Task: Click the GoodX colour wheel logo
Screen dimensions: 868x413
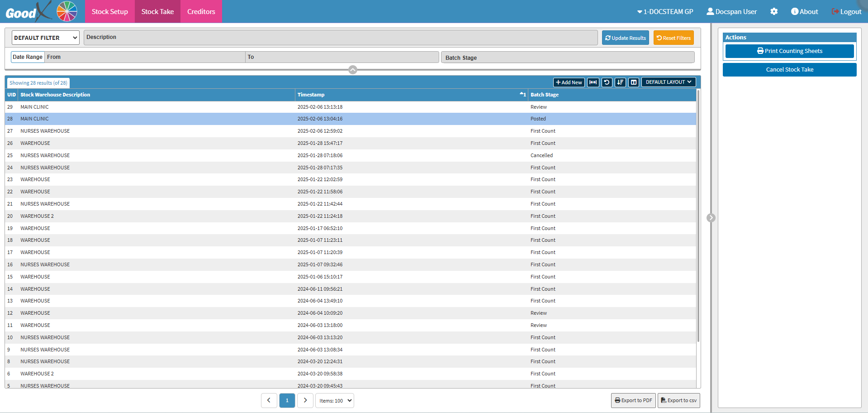Action: [67, 11]
